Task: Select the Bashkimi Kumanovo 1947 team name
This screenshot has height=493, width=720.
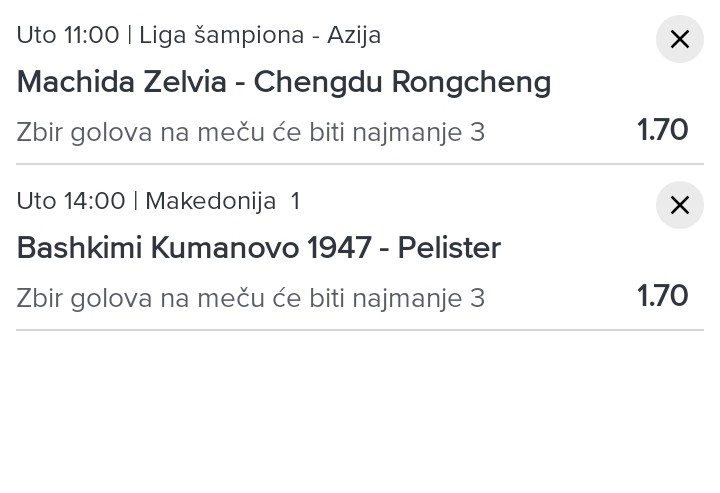Action: [194, 248]
